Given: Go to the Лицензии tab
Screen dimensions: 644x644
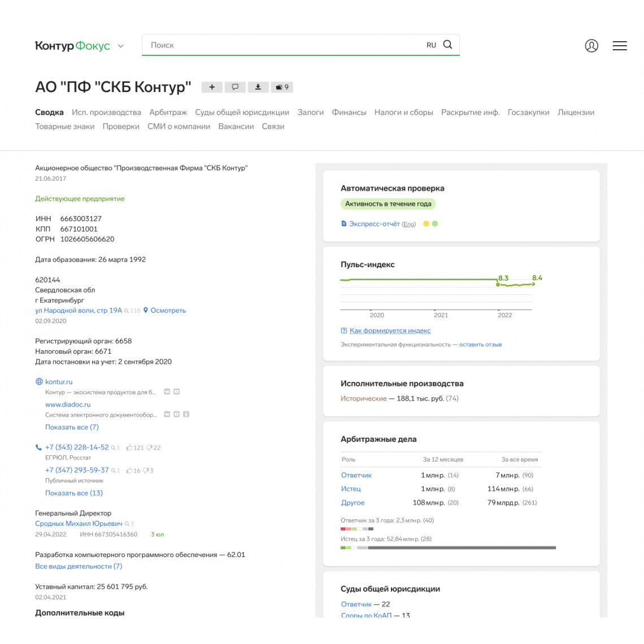Looking at the screenshot, I should coord(576,112).
